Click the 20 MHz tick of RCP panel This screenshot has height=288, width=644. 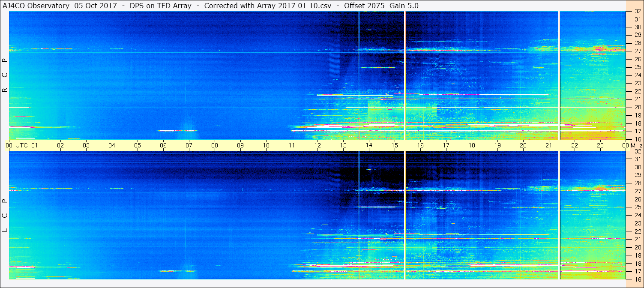coord(637,107)
